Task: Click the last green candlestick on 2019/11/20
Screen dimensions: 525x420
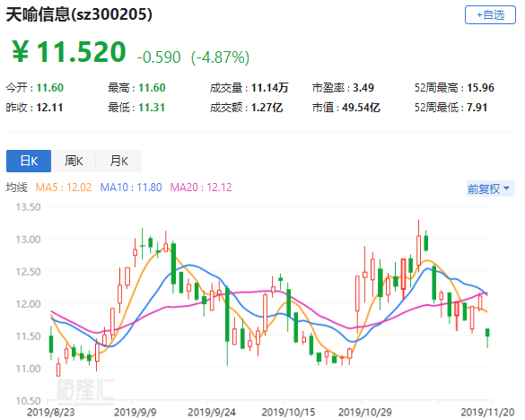Action: pyautogui.click(x=487, y=333)
